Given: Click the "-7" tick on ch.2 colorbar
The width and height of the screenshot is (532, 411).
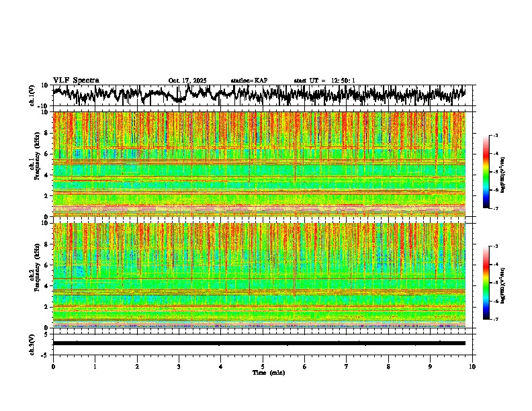Looking at the screenshot, I should pos(495,319).
